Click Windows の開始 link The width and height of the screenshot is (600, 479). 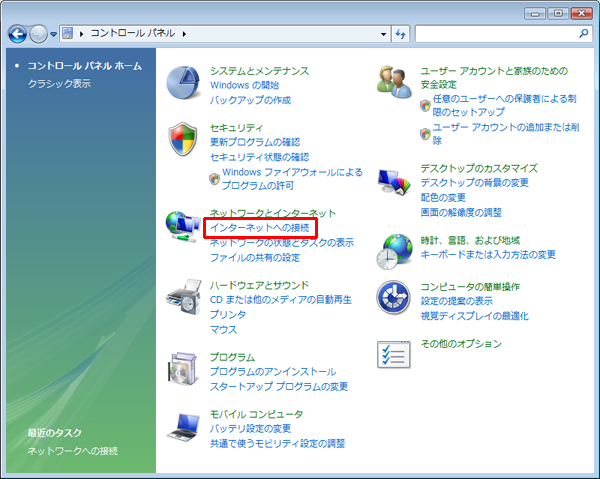pos(245,85)
